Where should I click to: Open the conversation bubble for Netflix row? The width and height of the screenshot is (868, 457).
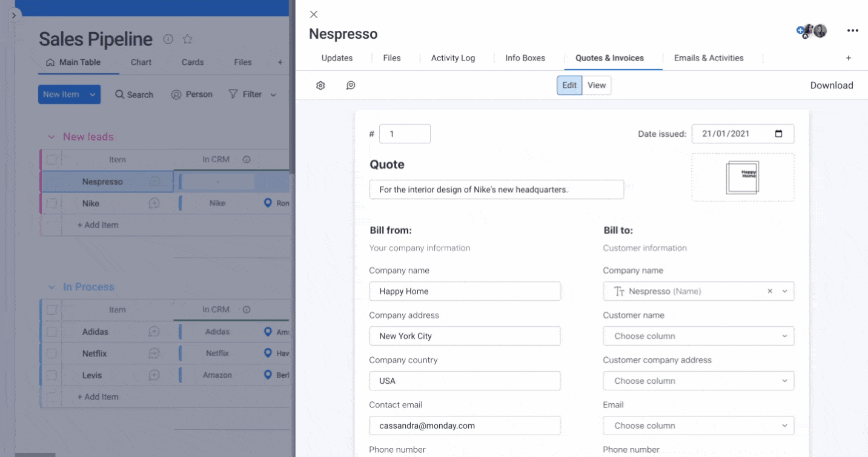tap(154, 353)
